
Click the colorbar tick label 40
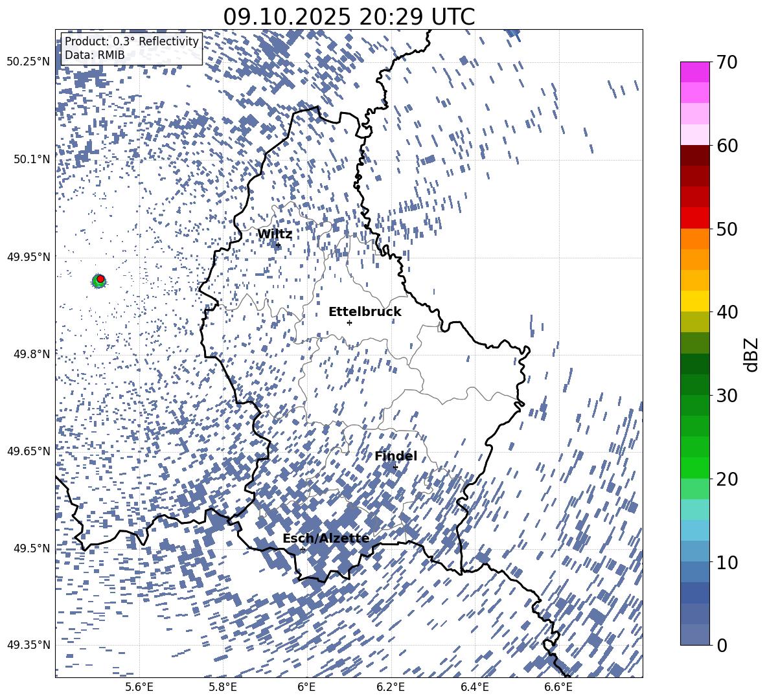click(x=727, y=312)
